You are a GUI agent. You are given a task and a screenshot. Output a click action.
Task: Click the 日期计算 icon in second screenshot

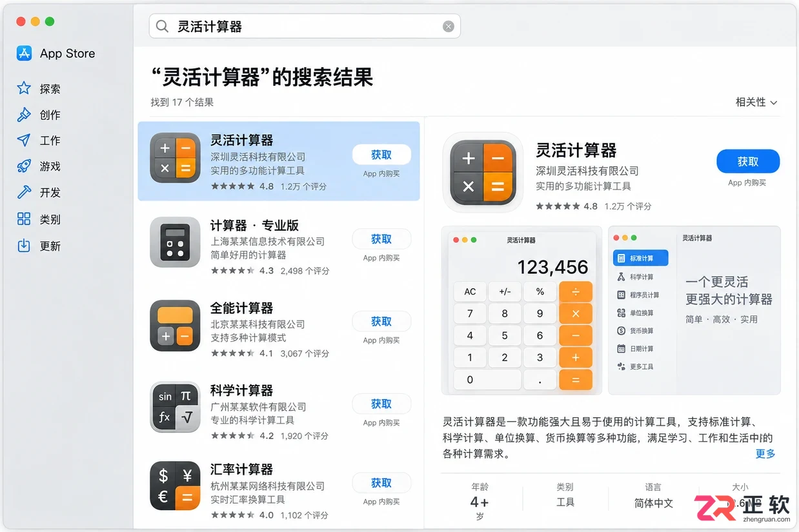pos(621,349)
